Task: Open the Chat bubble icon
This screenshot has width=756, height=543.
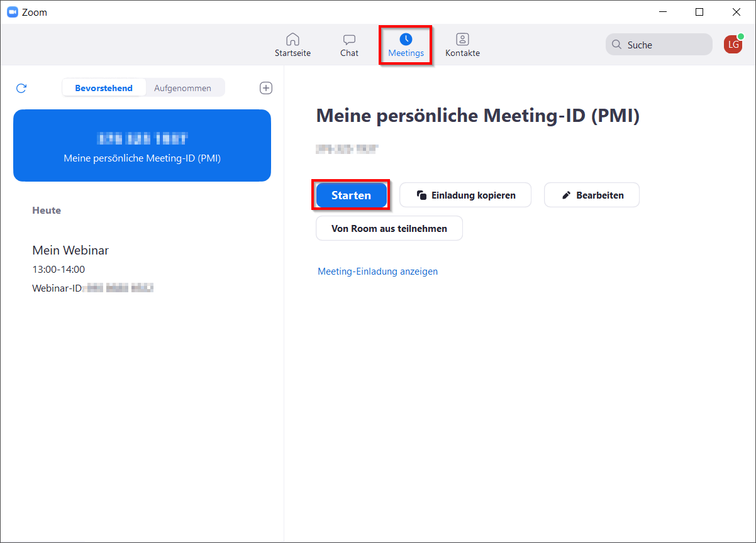Action: click(x=349, y=40)
